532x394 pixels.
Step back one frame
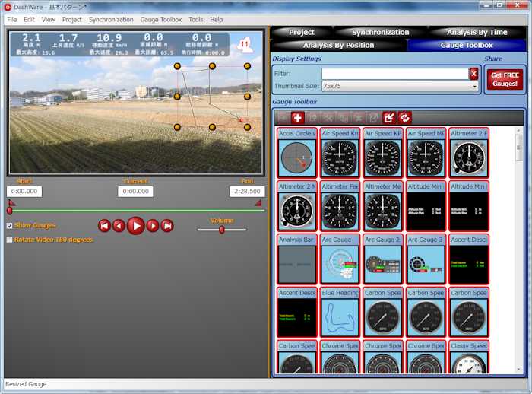click(x=119, y=225)
